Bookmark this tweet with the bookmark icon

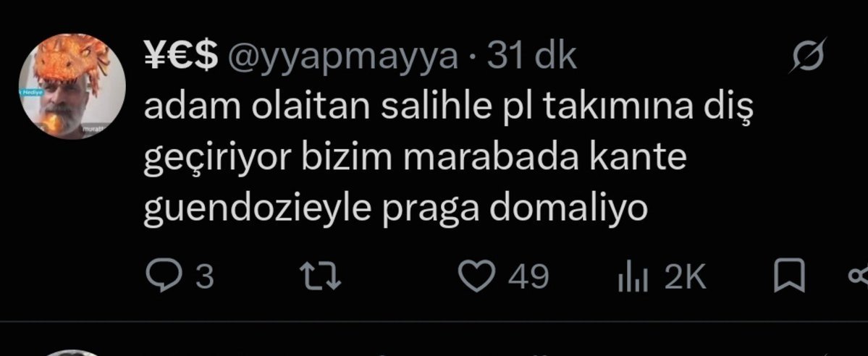(789, 277)
